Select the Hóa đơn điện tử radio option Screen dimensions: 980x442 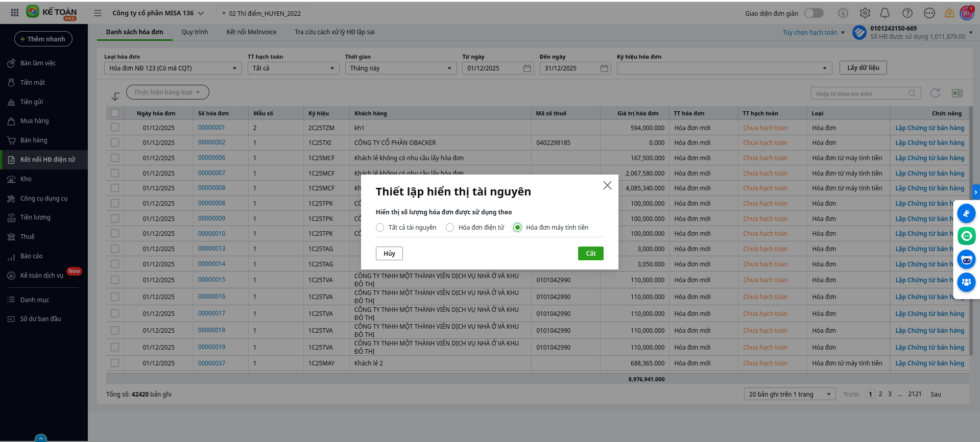point(450,228)
